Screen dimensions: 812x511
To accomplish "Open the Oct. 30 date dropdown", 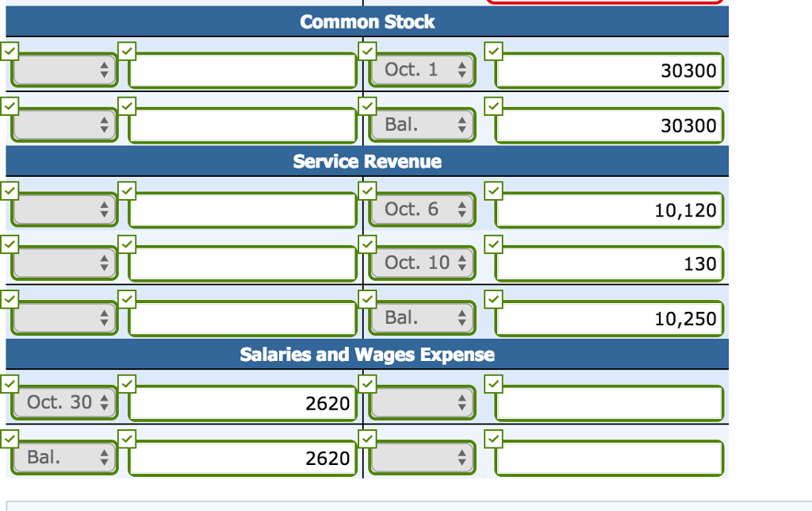I will click(63, 402).
